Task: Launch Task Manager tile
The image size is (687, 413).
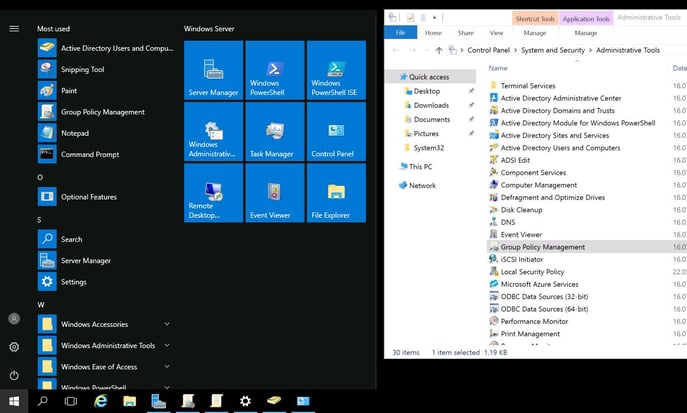Action: (x=275, y=131)
